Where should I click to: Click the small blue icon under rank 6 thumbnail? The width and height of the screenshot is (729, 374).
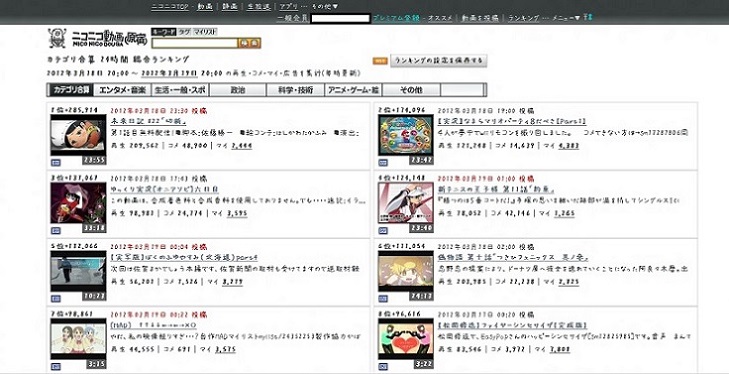pos(383,299)
